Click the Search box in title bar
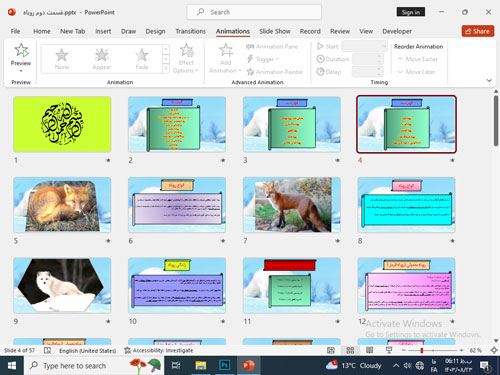 [x=254, y=12]
